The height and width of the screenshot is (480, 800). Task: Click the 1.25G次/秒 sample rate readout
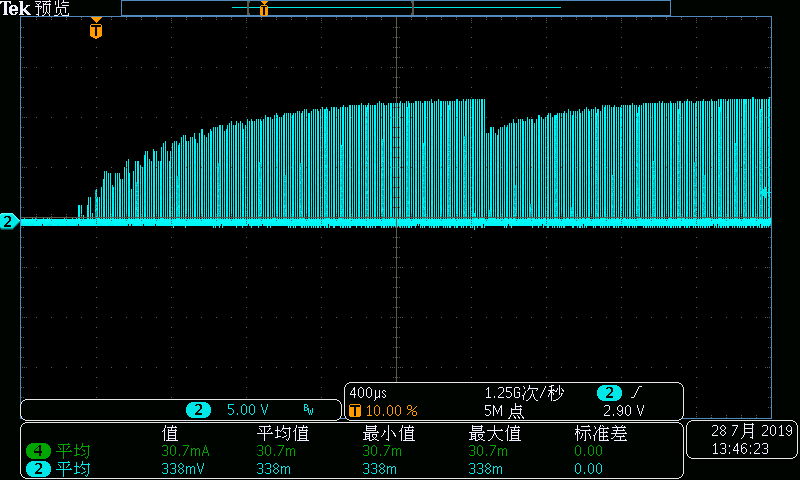tap(524, 393)
